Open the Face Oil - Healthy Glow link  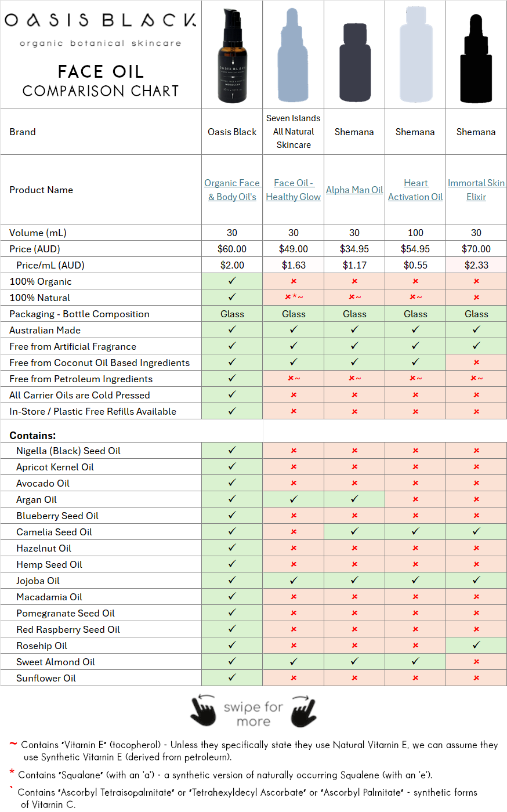(x=293, y=190)
